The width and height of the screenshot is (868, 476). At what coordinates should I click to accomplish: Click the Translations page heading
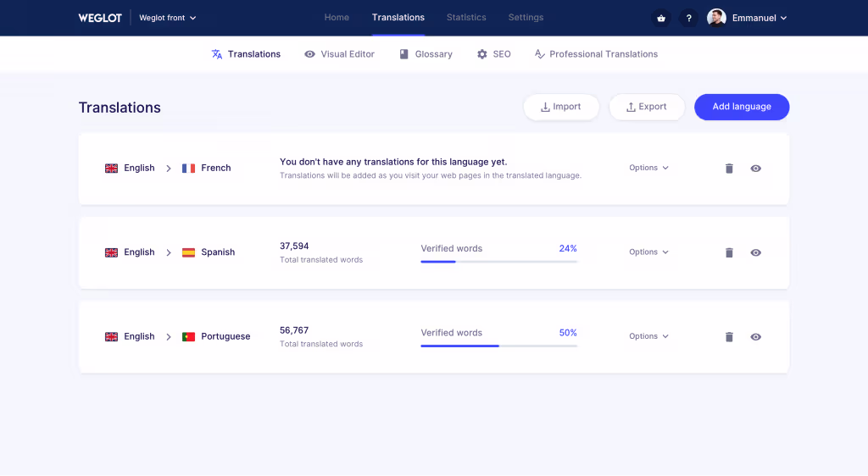(x=120, y=108)
